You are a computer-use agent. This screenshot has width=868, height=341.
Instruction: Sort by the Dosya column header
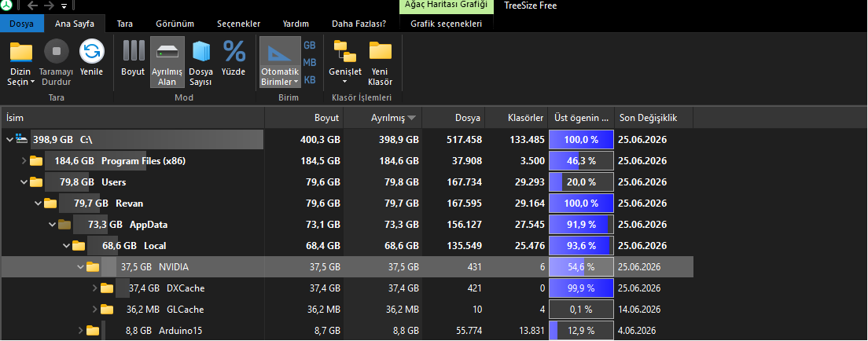[x=454, y=118]
